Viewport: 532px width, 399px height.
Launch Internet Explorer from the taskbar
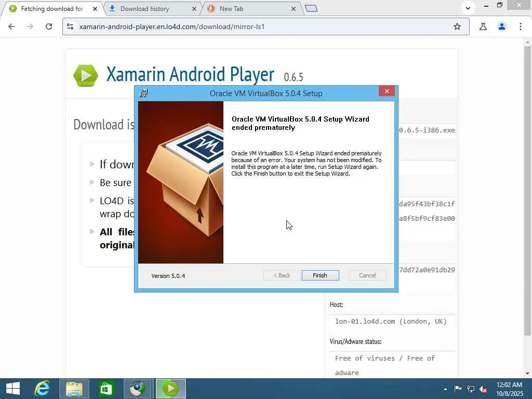click(x=42, y=389)
